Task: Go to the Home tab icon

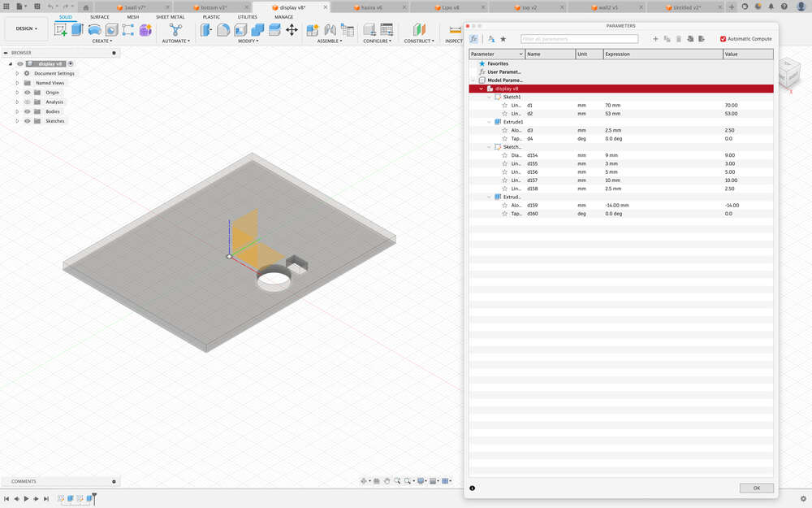Action: (x=86, y=7)
